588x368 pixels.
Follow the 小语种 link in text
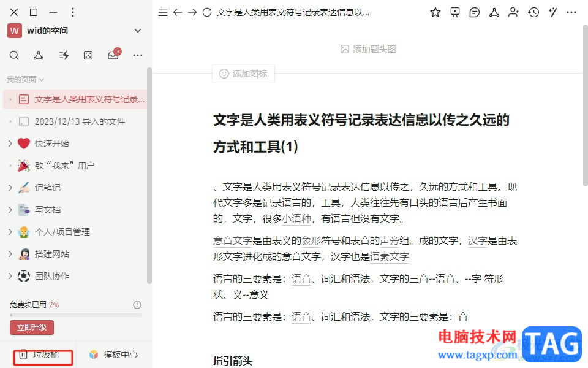click(x=296, y=218)
